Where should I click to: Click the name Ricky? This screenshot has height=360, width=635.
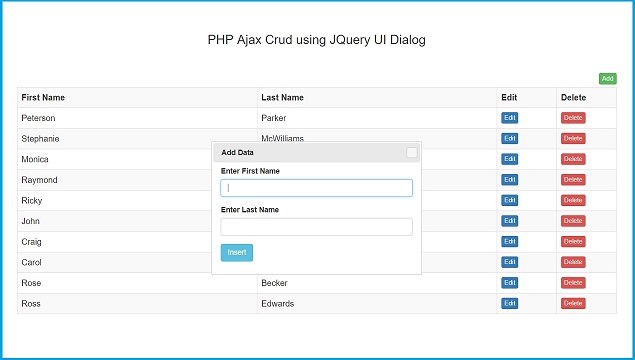[32, 201]
